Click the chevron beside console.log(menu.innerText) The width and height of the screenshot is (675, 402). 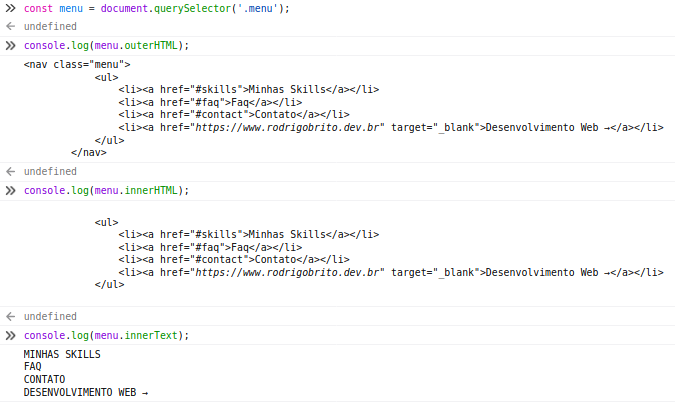[9, 335]
